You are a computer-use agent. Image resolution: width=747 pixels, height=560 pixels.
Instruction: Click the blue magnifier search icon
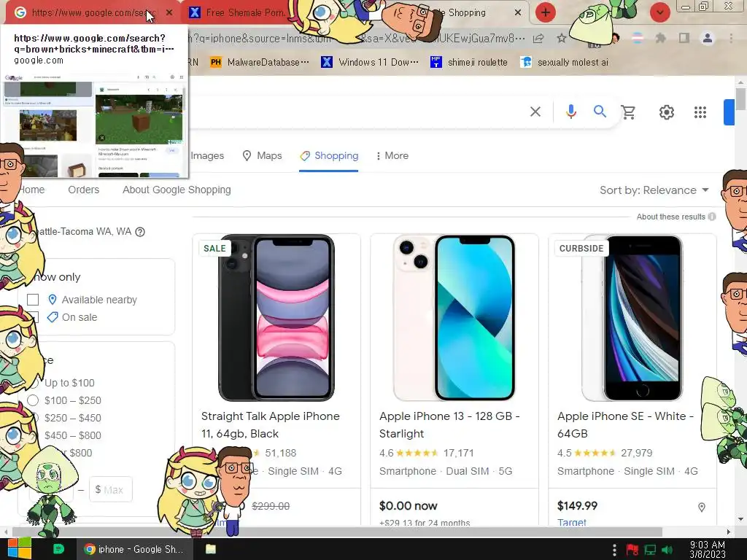[x=600, y=112]
